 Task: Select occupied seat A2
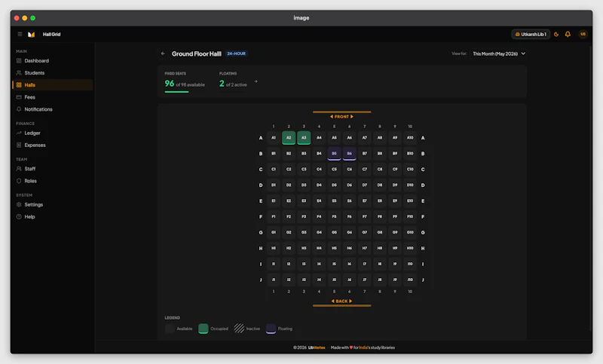pos(289,138)
